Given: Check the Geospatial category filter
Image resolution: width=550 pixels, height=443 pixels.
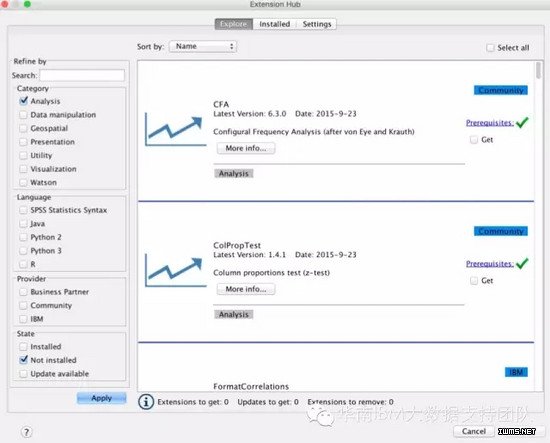Looking at the screenshot, I should click(23, 128).
